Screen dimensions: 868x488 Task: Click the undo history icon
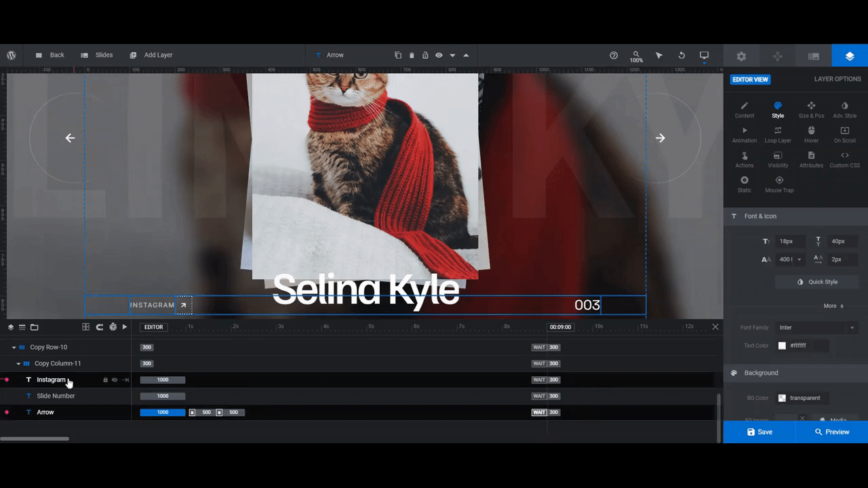(682, 55)
